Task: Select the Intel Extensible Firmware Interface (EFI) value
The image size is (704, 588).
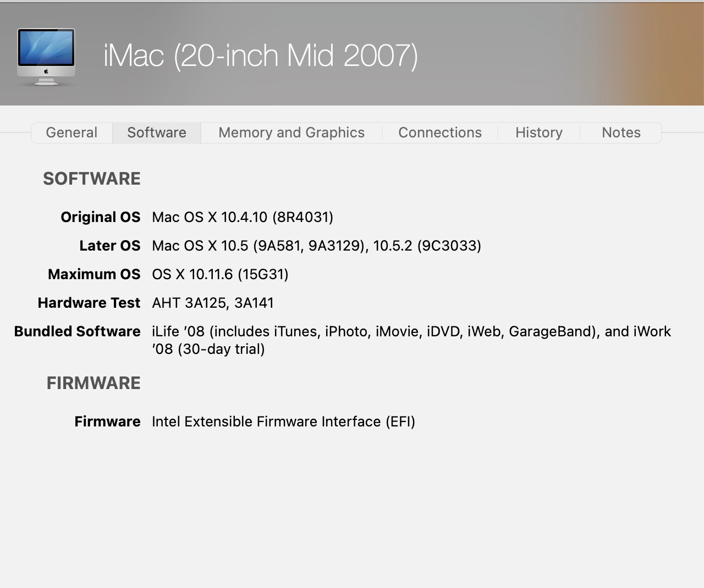Action: click(283, 421)
